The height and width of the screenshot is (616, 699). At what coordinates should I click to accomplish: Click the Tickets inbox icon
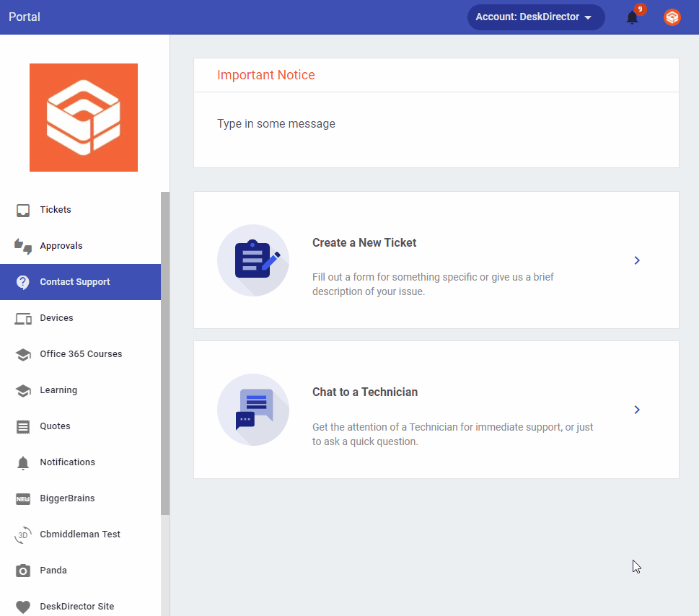pyautogui.click(x=23, y=211)
